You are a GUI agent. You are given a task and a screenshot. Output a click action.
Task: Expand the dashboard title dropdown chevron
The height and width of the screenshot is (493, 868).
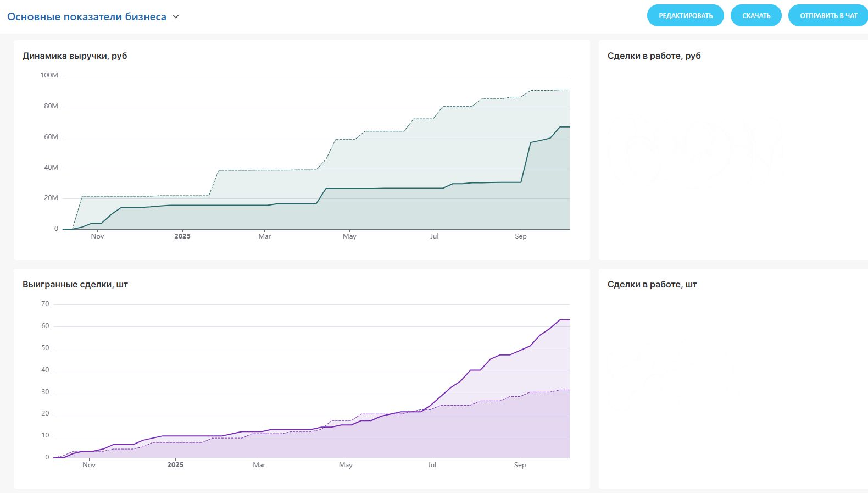(x=176, y=17)
